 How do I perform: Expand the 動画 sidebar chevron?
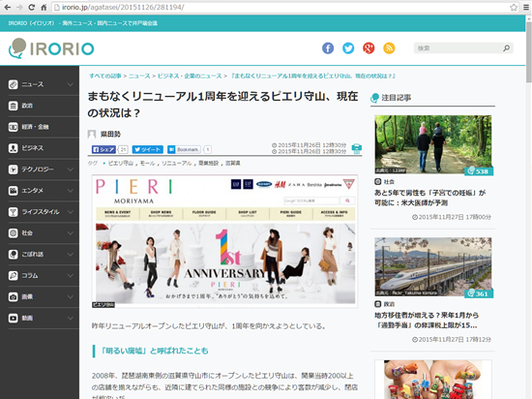coord(71,319)
